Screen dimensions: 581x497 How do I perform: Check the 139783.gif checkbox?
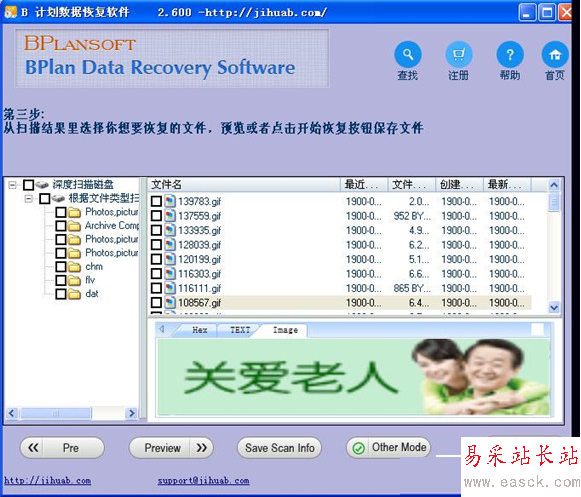click(x=156, y=201)
